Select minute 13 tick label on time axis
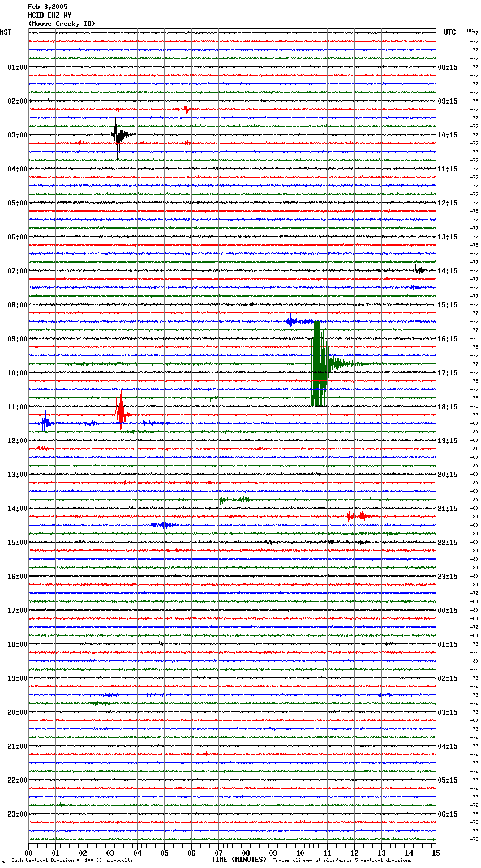Screen dimensions: 481x868 point(381,853)
